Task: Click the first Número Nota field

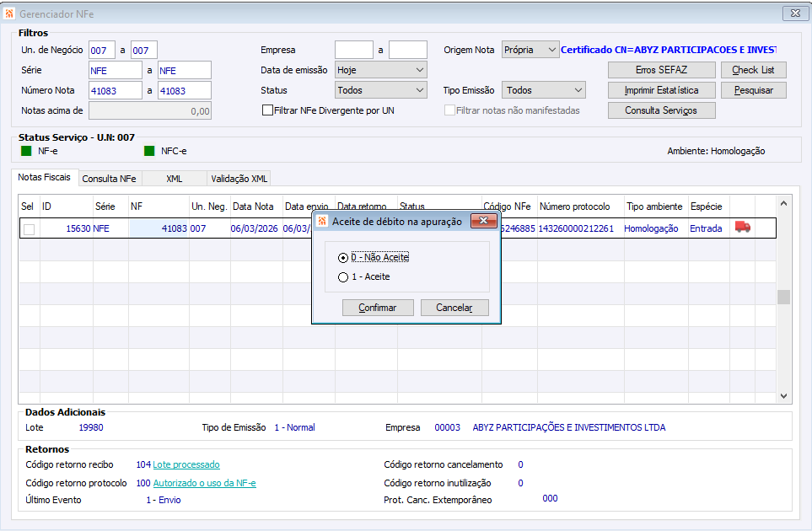Action: click(x=115, y=90)
